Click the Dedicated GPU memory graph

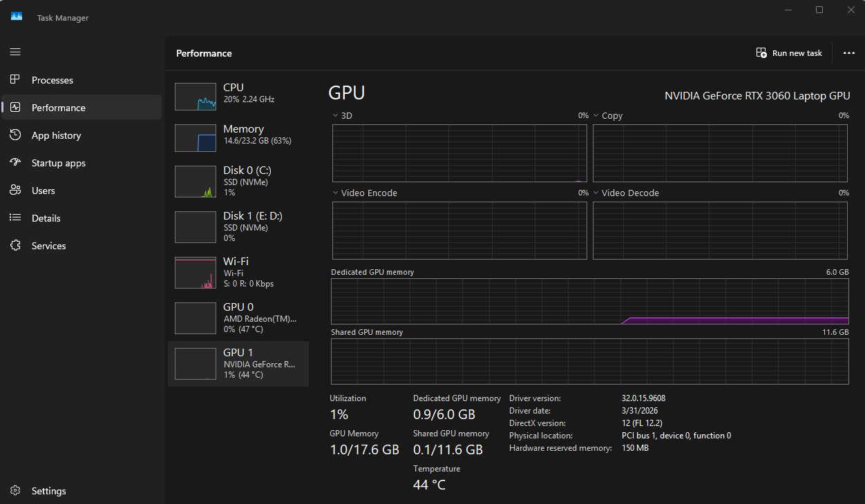pyautogui.click(x=590, y=302)
